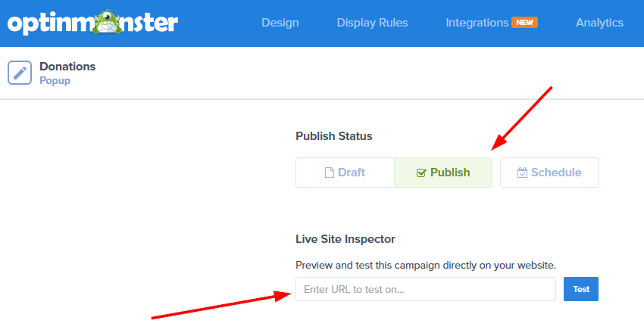Click the Live Site Inspector heading

point(345,239)
